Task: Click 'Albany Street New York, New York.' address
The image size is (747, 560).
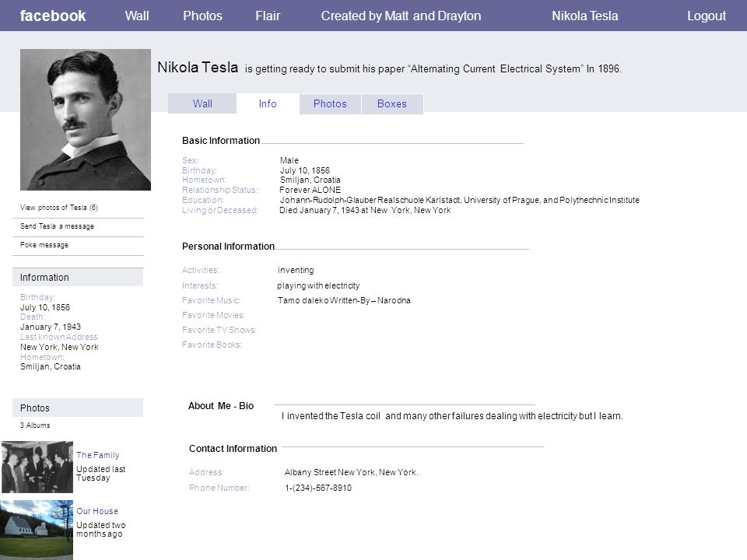Action: pos(352,472)
